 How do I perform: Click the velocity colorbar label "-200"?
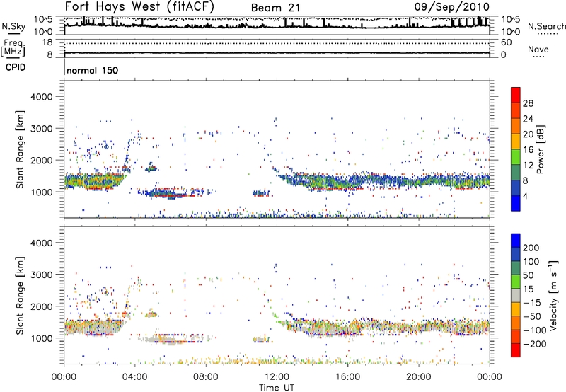534,344
